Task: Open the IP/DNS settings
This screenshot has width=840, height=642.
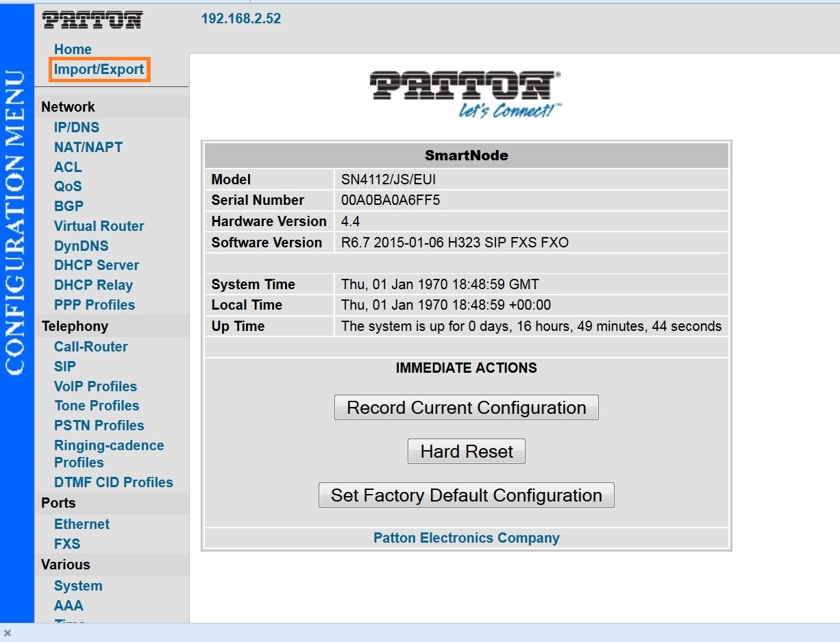Action: 77,127
